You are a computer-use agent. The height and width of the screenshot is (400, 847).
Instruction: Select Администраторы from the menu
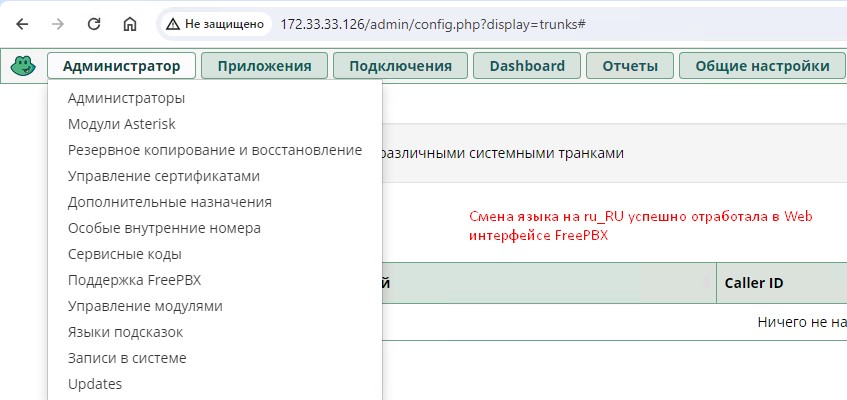(x=126, y=98)
